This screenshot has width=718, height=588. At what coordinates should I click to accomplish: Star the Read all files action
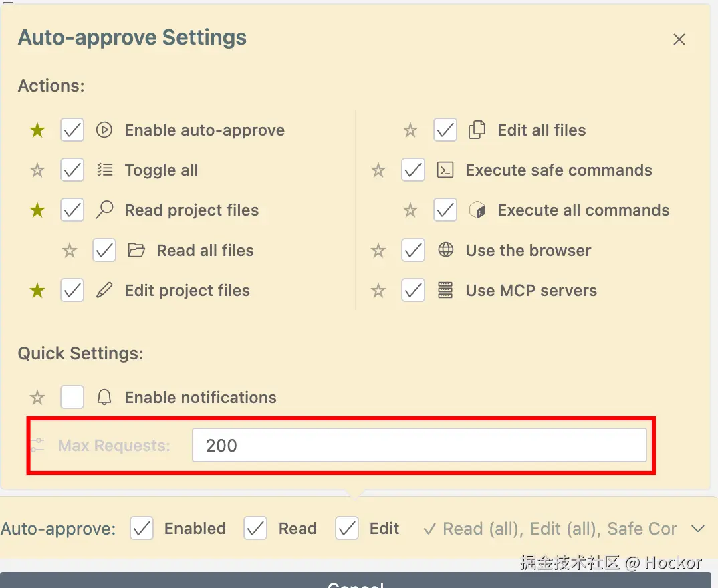pos(70,251)
